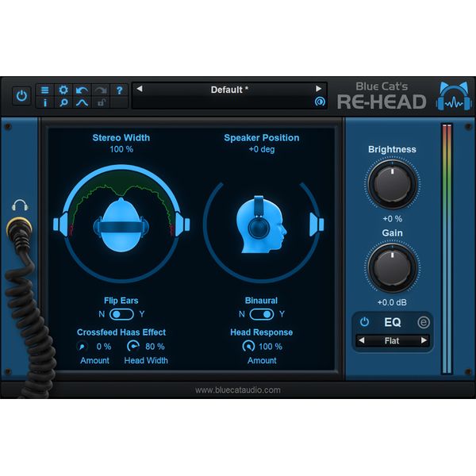Toggle the Flip Ears switch
This screenshot has width=476, height=476.
click(x=121, y=314)
